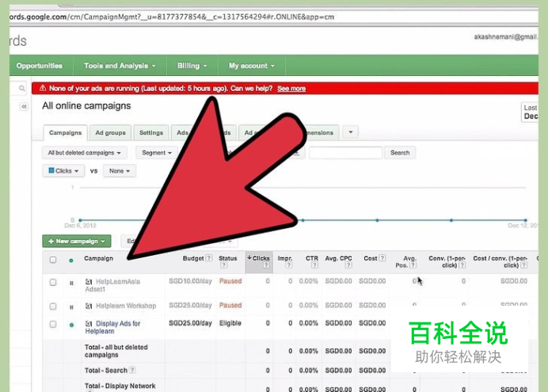
Task: Click Cost column help question mark
Action: point(382,258)
